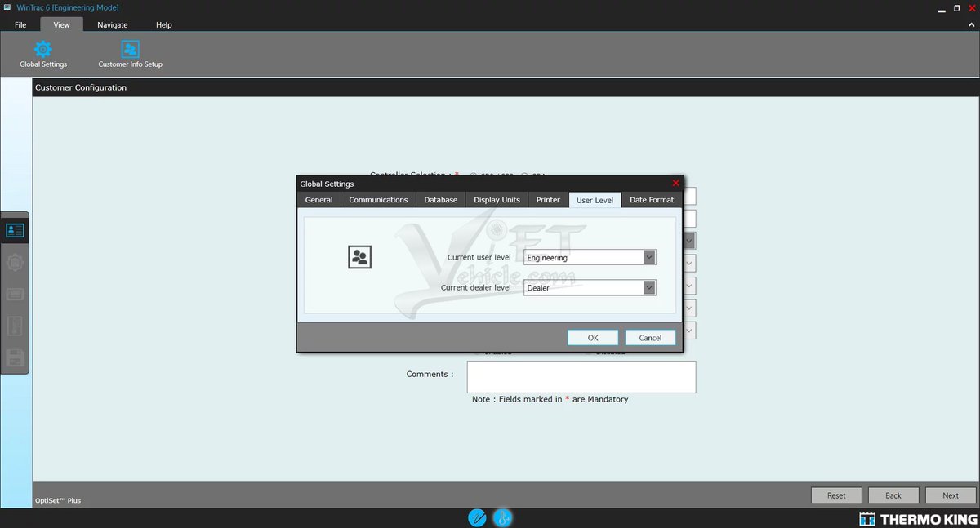Viewport: 980px width, 528px height.
Task: Open the View menu
Action: click(x=62, y=24)
